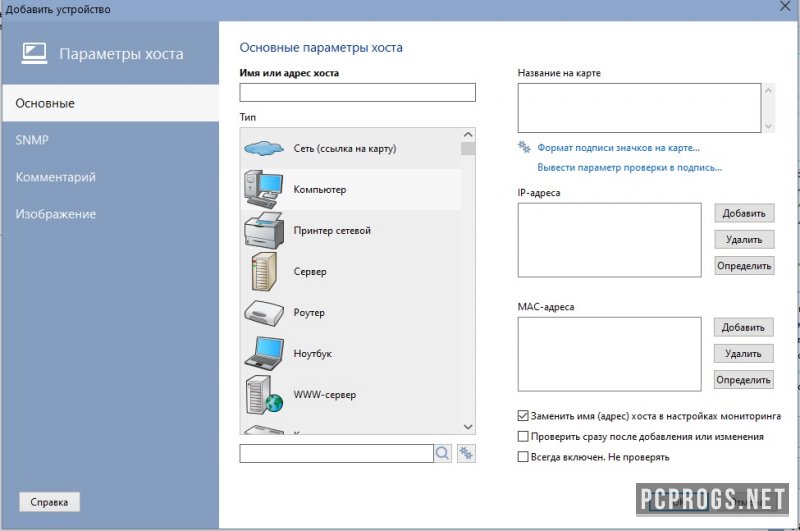Click Удалить next to МАС-адреса
Screen dimensions: 800x531
tap(743, 353)
